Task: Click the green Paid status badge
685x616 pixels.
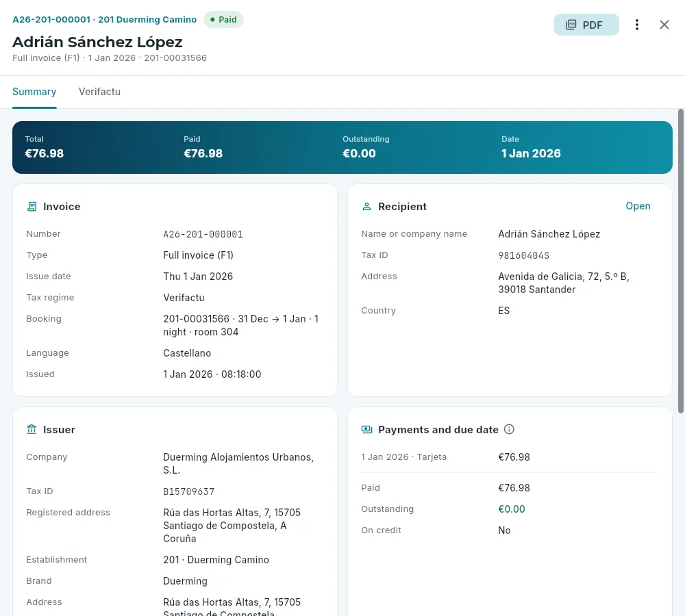Action: coord(224,20)
